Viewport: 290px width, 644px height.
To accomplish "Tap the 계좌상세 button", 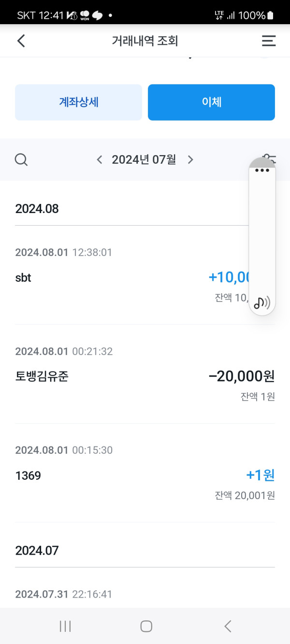I will point(78,102).
